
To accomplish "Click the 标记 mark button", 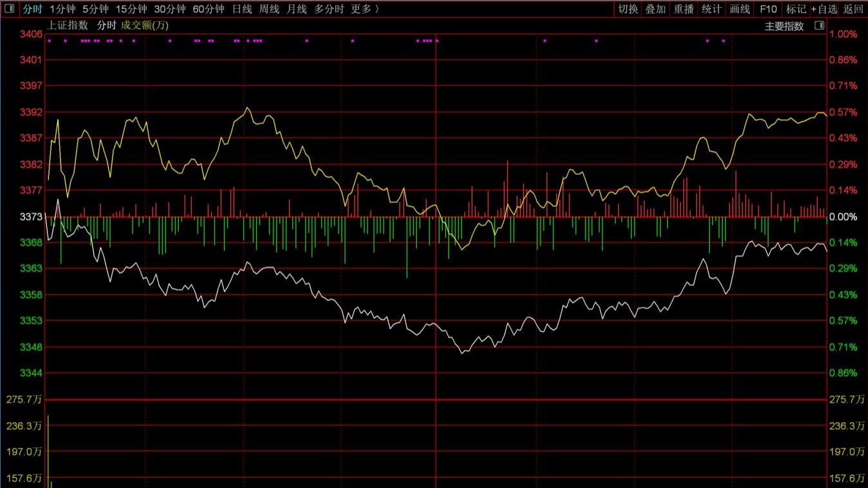I will 796,9.
